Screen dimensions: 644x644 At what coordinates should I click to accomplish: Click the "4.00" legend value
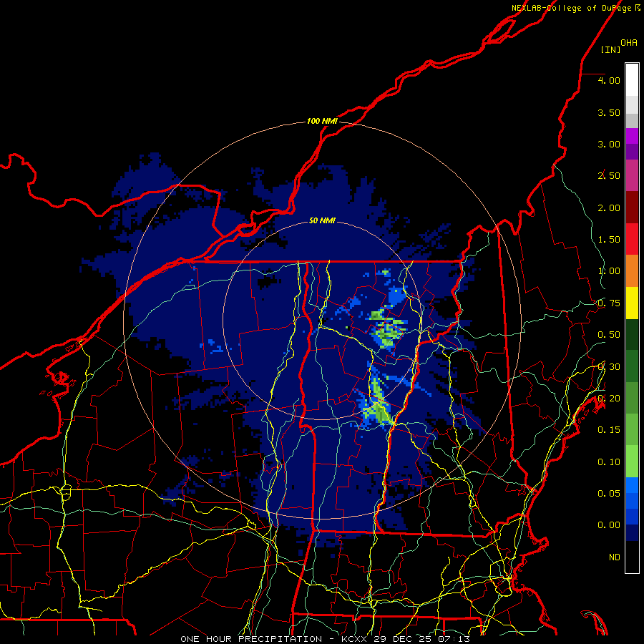tap(609, 80)
